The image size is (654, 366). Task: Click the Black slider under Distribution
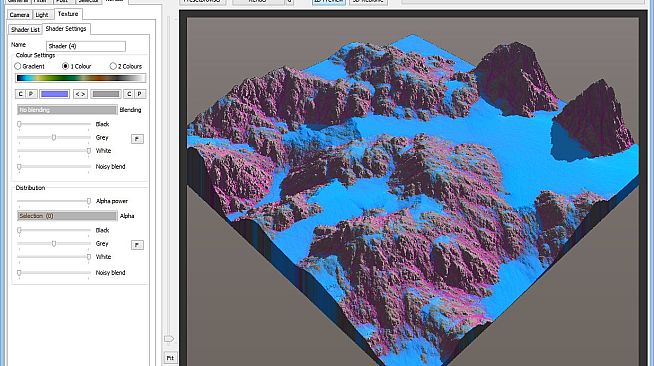pos(54,230)
